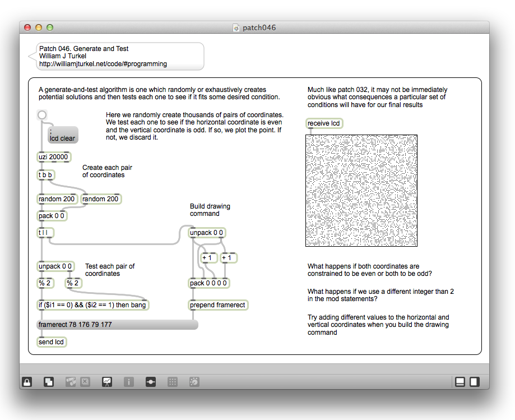Select the 'prepend framerect' object
The image size is (515, 420).
click(x=218, y=305)
